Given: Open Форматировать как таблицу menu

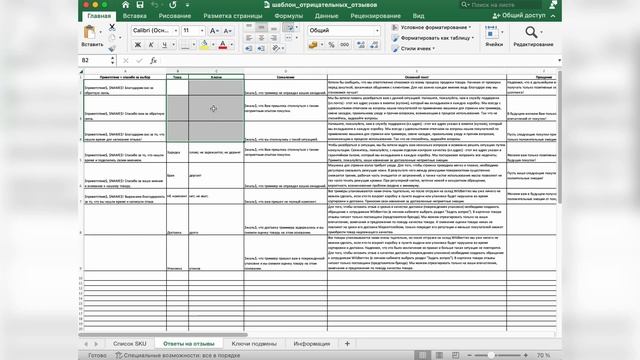Looking at the screenshot, I should click(433, 38).
